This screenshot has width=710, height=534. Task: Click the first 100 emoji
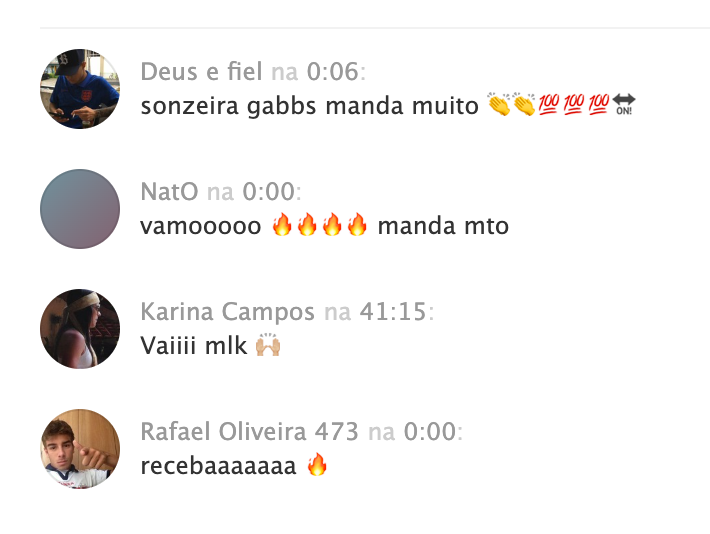pyautogui.click(x=549, y=105)
